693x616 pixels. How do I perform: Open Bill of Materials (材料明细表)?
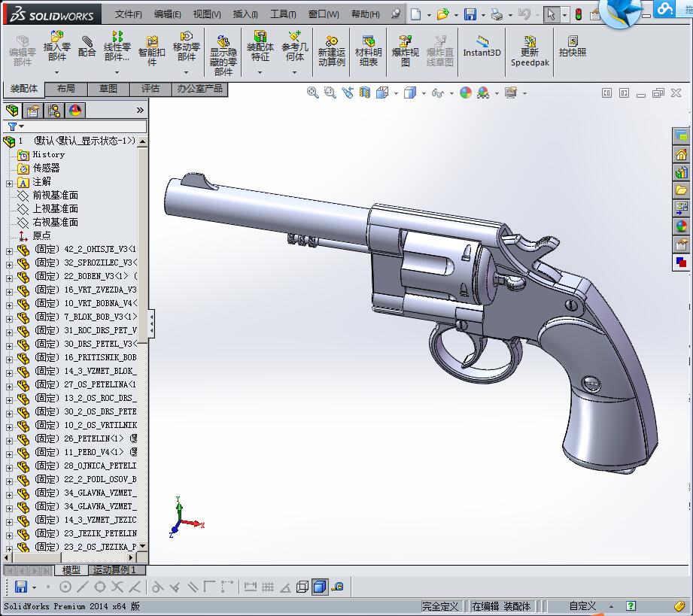[x=368, y=51]
